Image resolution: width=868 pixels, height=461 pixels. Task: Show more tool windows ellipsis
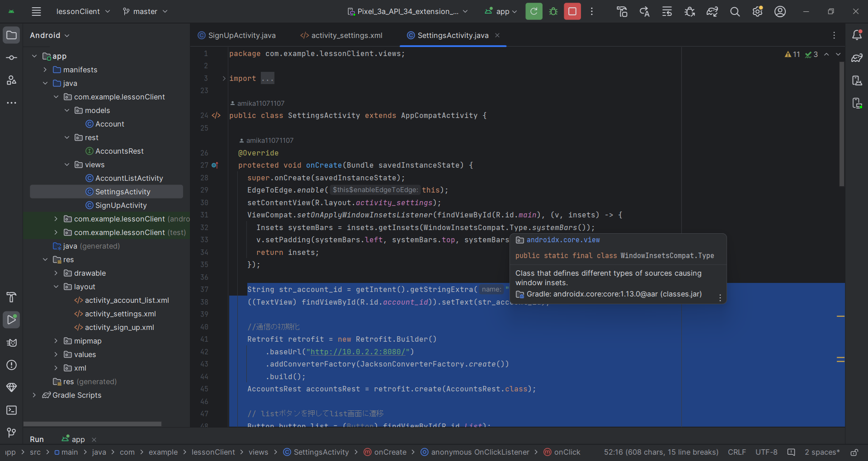[11, 103]
